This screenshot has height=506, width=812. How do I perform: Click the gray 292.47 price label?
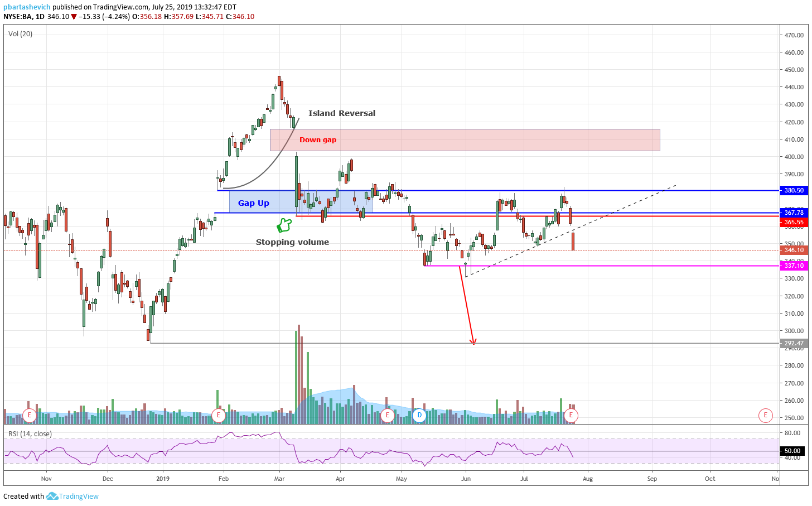(x=794, y=344)
